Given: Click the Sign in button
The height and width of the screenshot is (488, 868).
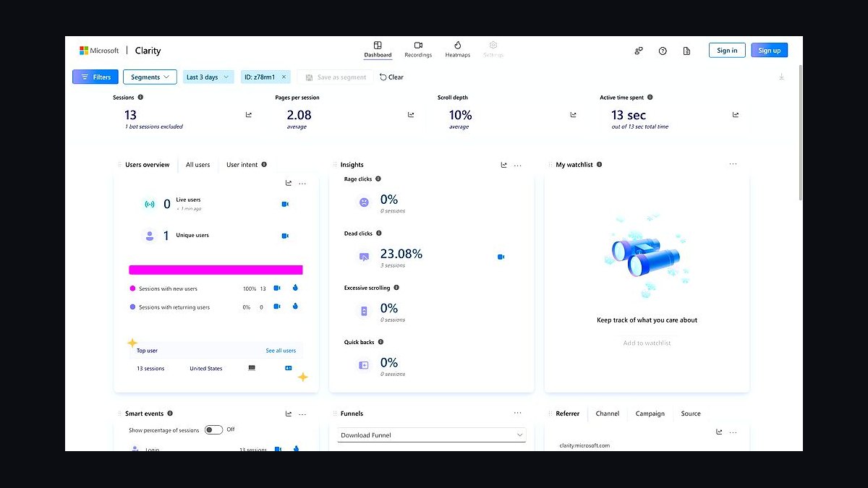Looking at the screenshot, I should (x=727, y=51).
